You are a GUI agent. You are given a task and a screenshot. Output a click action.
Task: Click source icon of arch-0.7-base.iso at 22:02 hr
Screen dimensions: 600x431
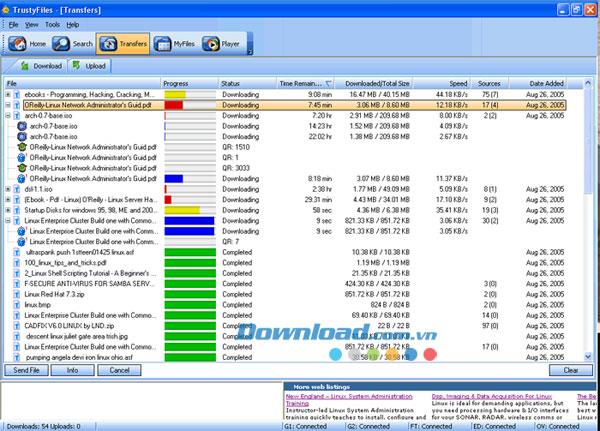(x=22, y=137)
